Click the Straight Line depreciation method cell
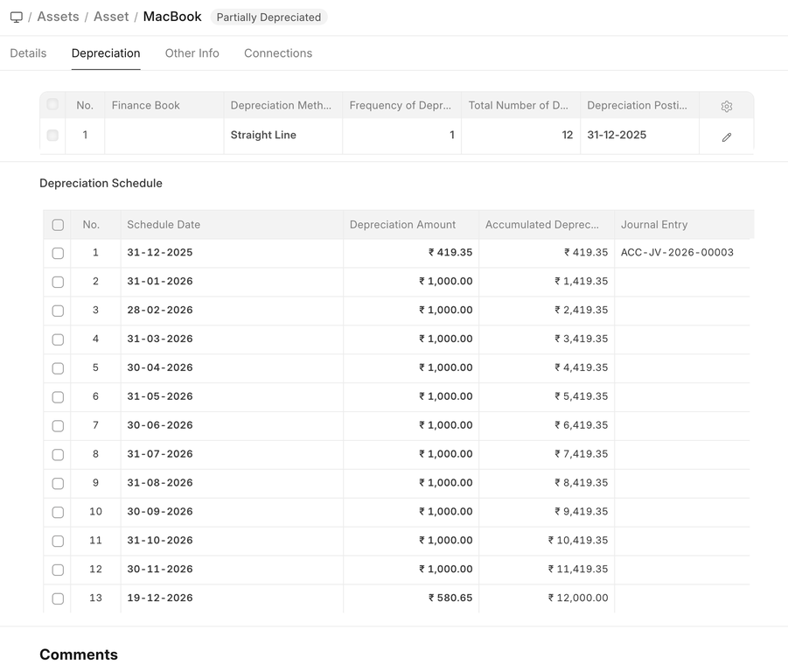 (x=283, y=136)
